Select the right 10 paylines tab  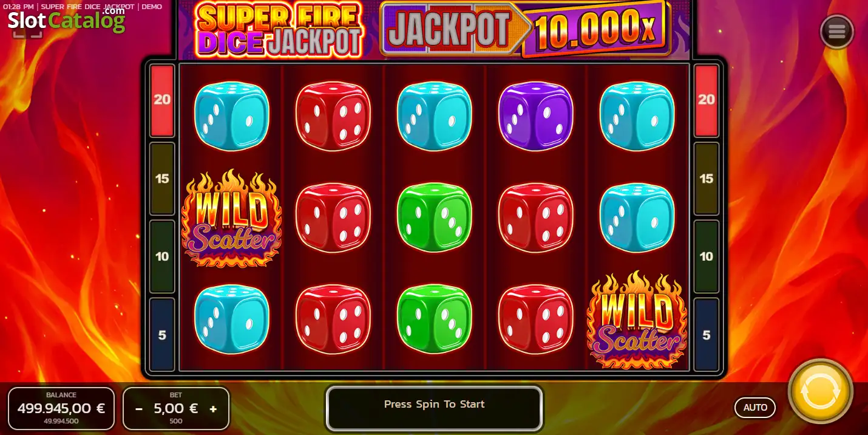click(x=706, y=256)
